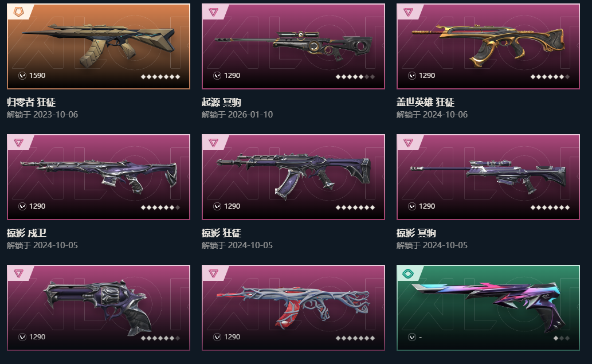592x364 pixels.
Task: Click the pink tier badge on 盖世英雄 狂徒
Action: [408, 12]
